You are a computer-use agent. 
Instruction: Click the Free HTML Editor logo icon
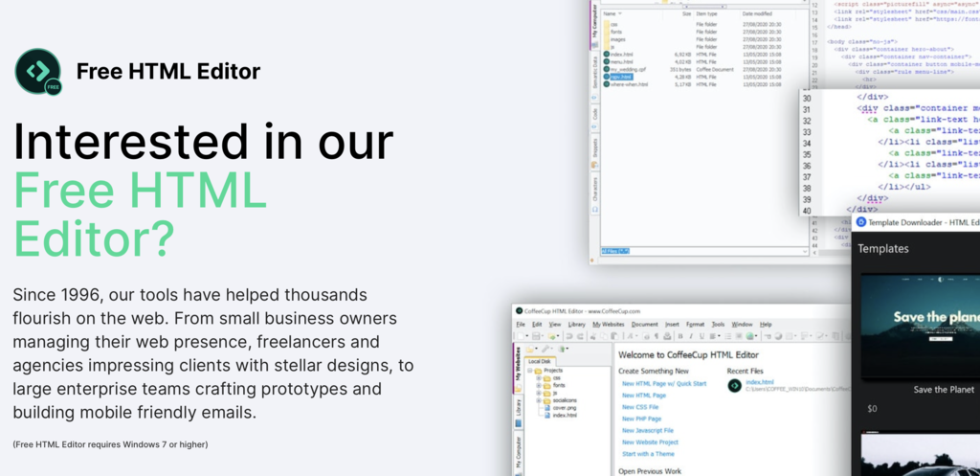(x=38, y=71)
